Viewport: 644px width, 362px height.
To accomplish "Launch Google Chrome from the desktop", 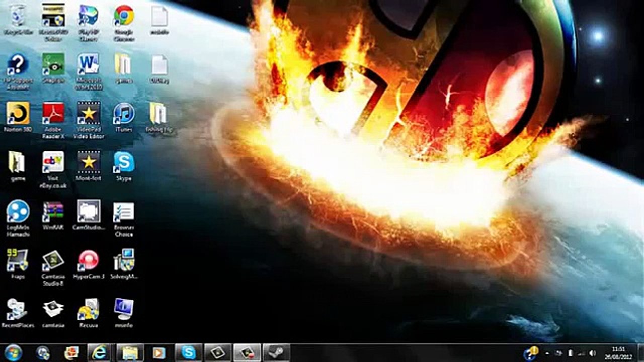I will pyautogui.click(x=124, y=22).
